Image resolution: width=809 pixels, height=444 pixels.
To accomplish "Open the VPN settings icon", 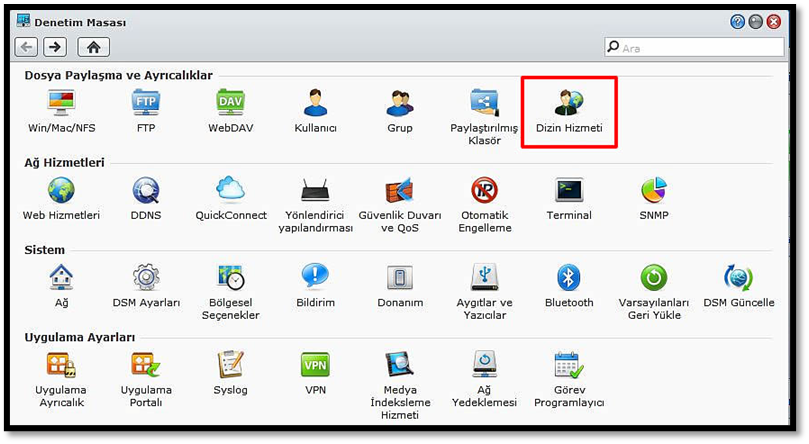I will tap(315, 365).
